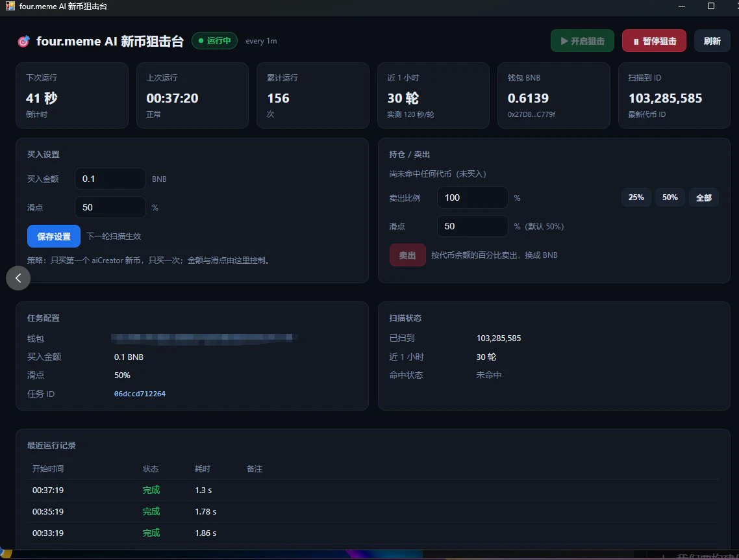Select the 50% sell ratio preset

[670, 197]
